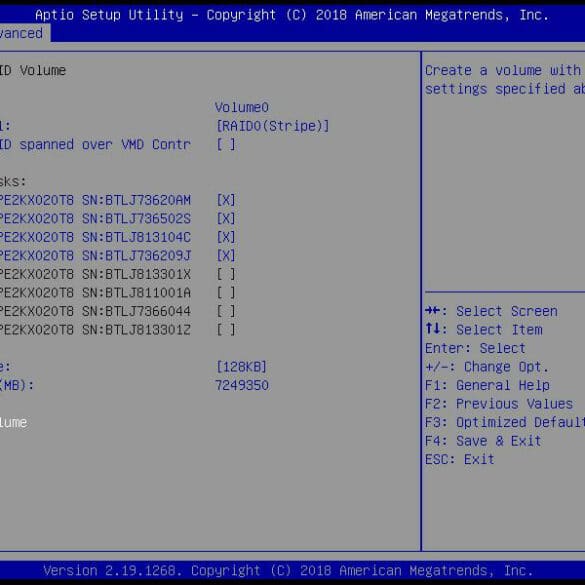Viewport: 585px width, 585px height.
Task: Click the Create a volume help text
Action: pyautogui.click(x=505, y=80)
